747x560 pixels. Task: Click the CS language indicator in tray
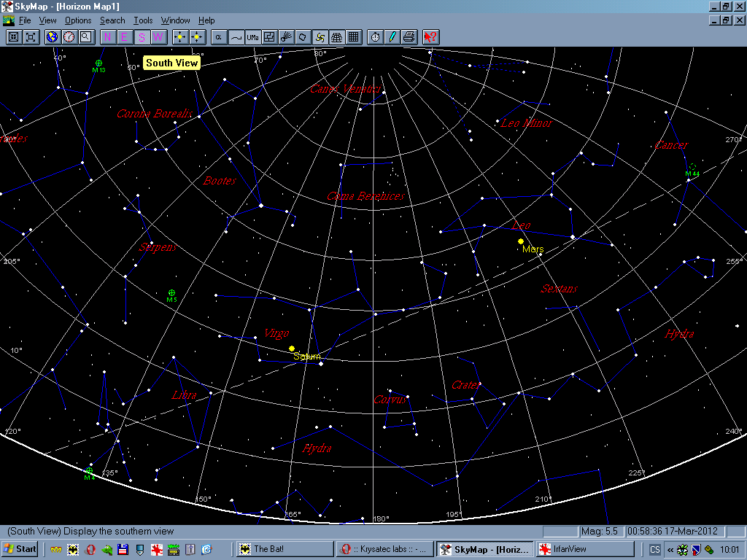(x=655, y=550)
